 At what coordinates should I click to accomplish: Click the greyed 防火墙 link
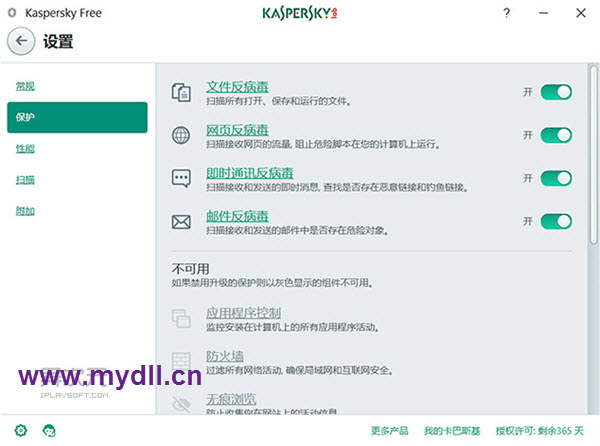tap(225, 356)
